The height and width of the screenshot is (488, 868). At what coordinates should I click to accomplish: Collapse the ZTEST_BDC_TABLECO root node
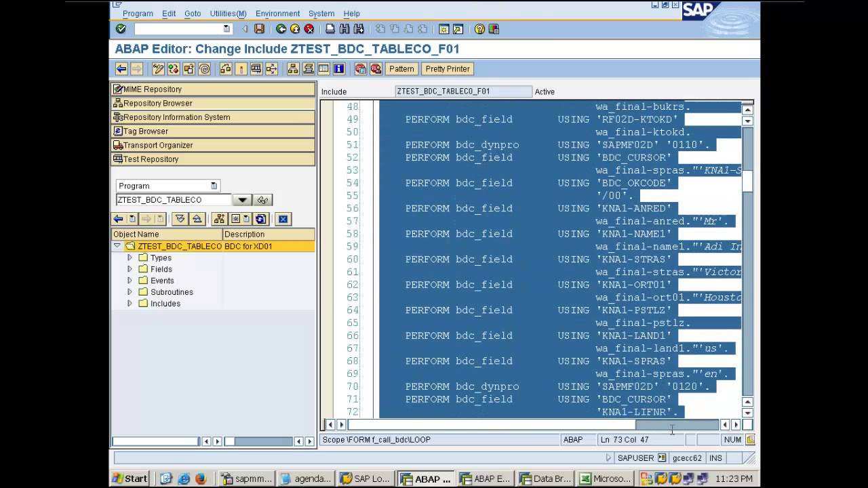117,246
